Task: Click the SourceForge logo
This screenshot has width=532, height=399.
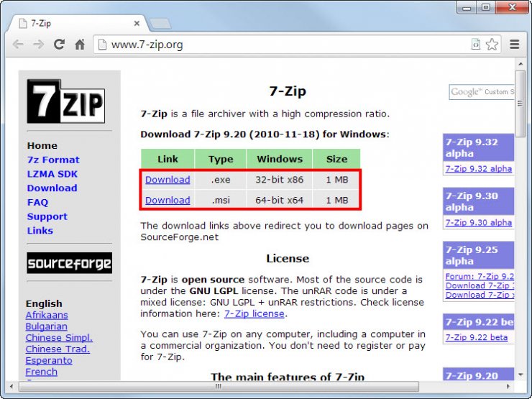Action: coord(69,263)
